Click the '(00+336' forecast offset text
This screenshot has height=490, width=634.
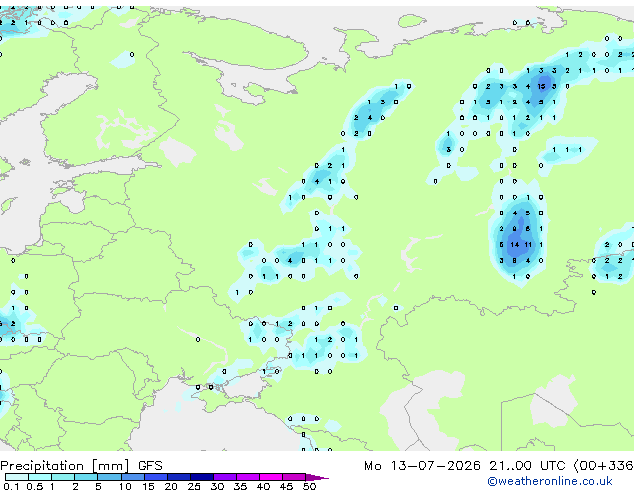tap(603, 466)
